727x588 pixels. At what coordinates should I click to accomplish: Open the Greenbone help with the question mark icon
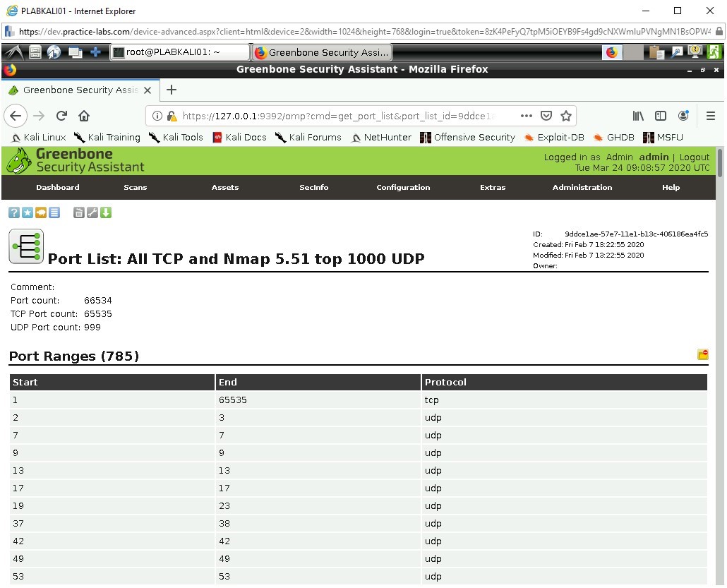pyautogui.click(x=14, y=212)
